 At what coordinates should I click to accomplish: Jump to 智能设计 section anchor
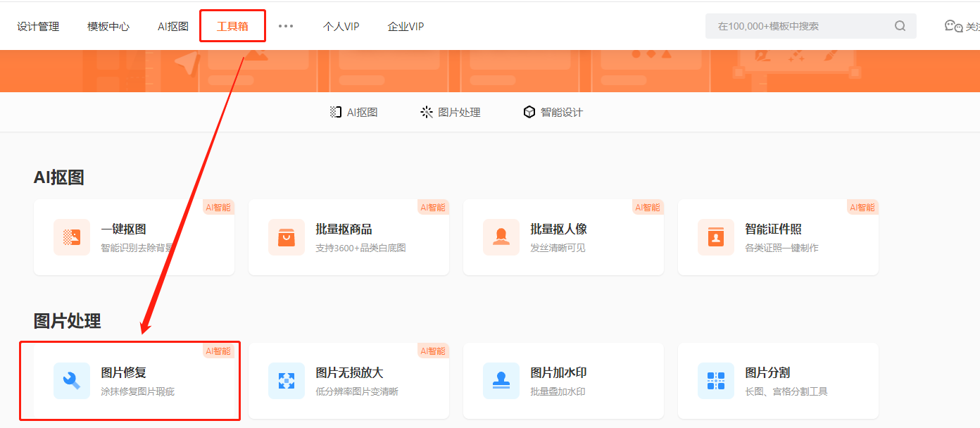point(553,112)
